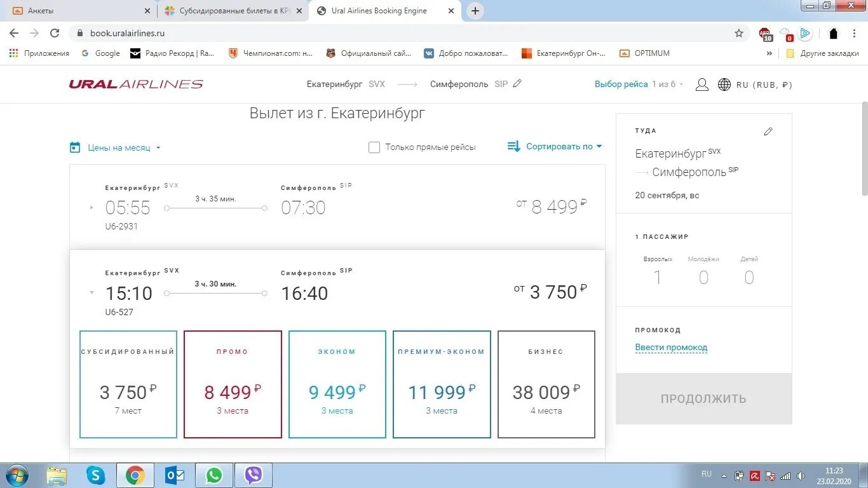Image resolution: width=868 pixels, height=488 pixels.
Task: Select the Бизнес 38 009 fare
Action: click(546, 384)
